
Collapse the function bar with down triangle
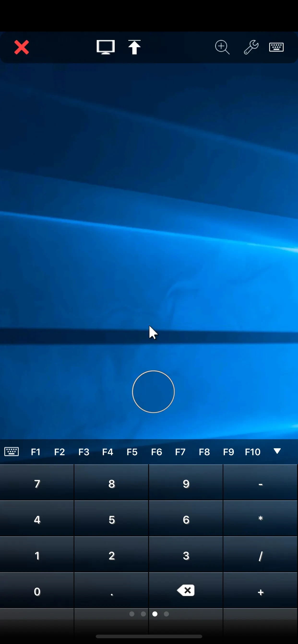(x=277, y=451)
